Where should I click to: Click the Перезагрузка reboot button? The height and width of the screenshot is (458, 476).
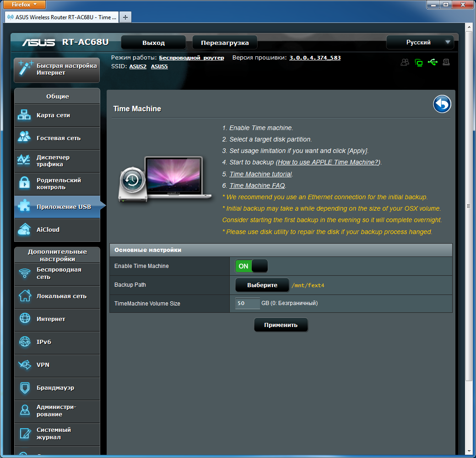click(225, 43)
